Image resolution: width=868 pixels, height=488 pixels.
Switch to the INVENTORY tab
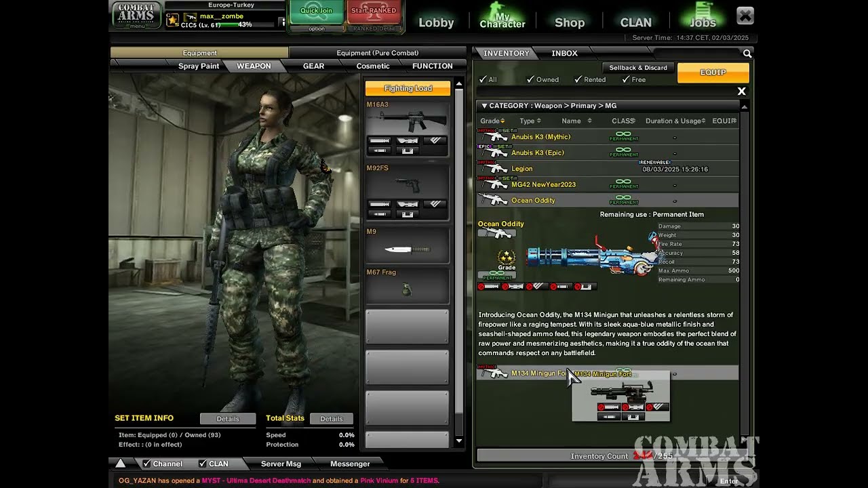pyautogui.click(x=506, y=53)
